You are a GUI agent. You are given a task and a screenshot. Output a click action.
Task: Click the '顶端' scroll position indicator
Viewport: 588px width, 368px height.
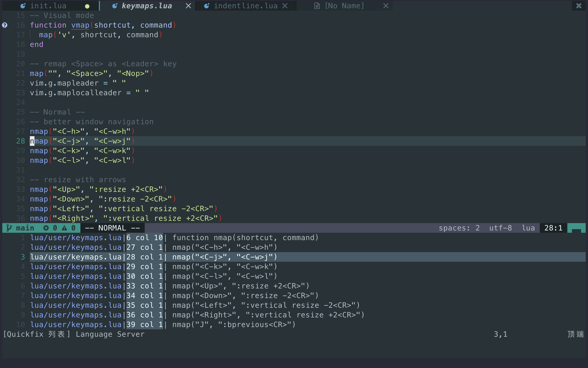click(x=575, y=334)
